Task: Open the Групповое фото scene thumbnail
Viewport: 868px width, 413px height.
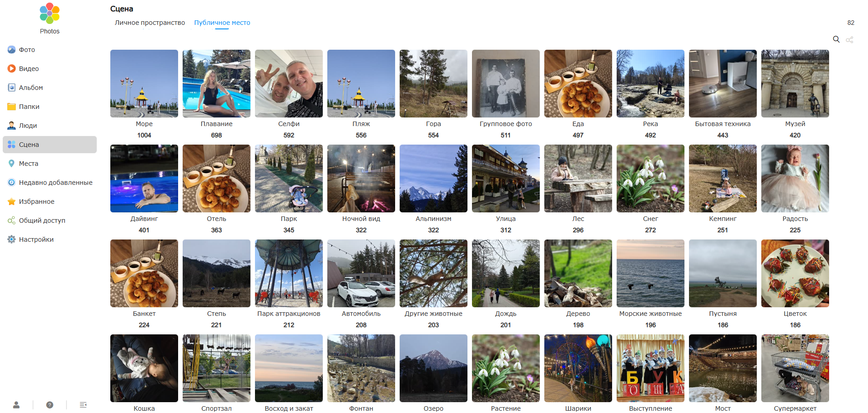Action: [x=506, y=84]
